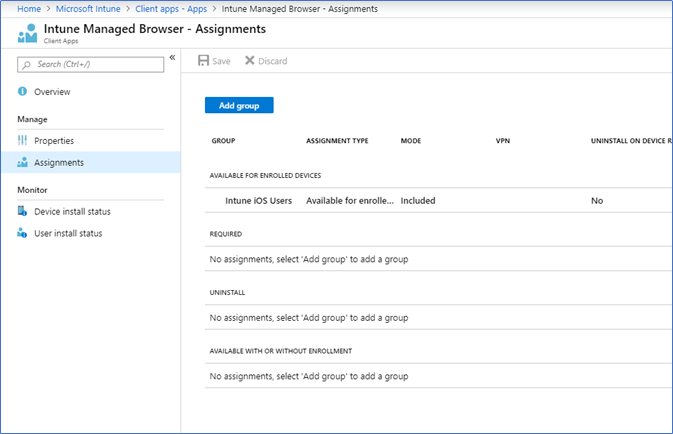This screenshot has height=434, width=673.
Task: Select the Intune iOS Users group row
Action: tap(438, 200)
